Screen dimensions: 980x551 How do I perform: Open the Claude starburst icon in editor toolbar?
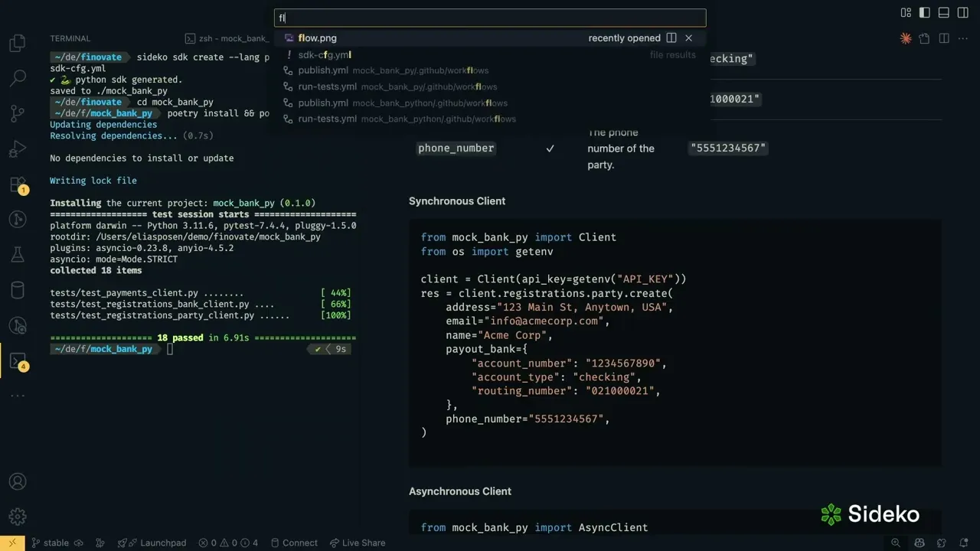pos(906,38)
